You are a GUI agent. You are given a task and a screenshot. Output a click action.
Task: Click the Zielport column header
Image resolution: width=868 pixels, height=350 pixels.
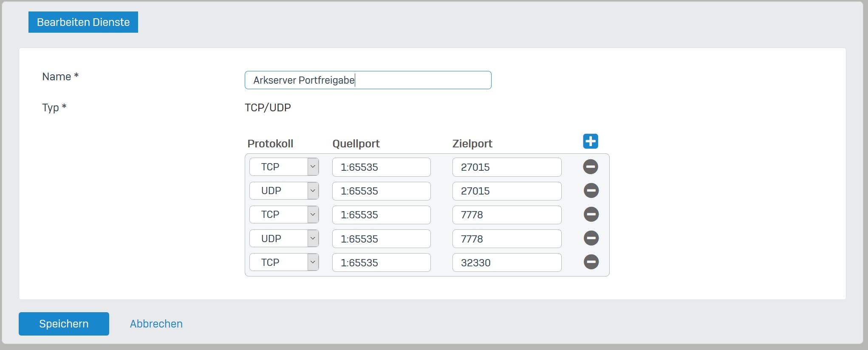point(472,144)
